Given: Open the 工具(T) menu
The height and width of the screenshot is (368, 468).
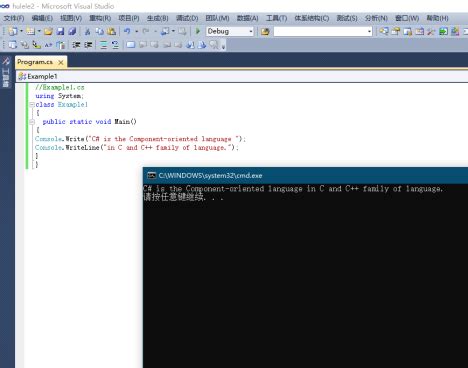Looking at the screenshot, I should 276,18.
